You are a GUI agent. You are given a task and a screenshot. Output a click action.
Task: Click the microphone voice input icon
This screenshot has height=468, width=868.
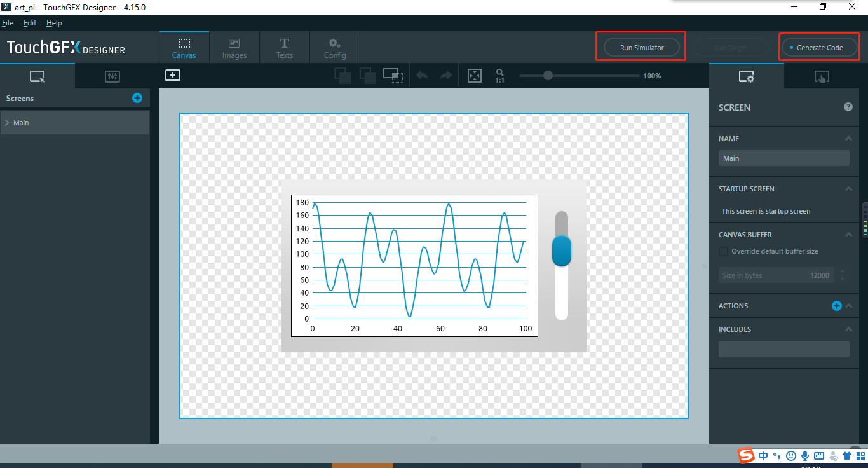point(805,456)
